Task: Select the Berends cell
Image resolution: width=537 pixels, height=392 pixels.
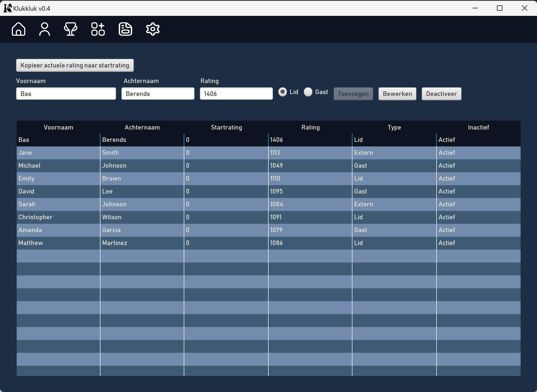Action: point(142,140)
